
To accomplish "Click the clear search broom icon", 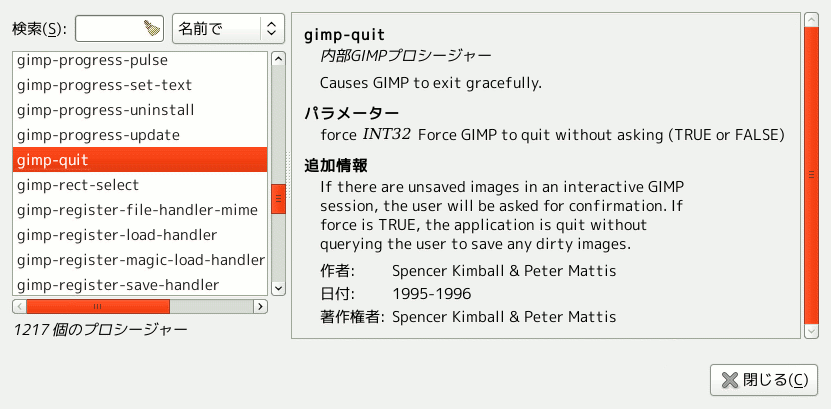I will click(x=150, y=28).
